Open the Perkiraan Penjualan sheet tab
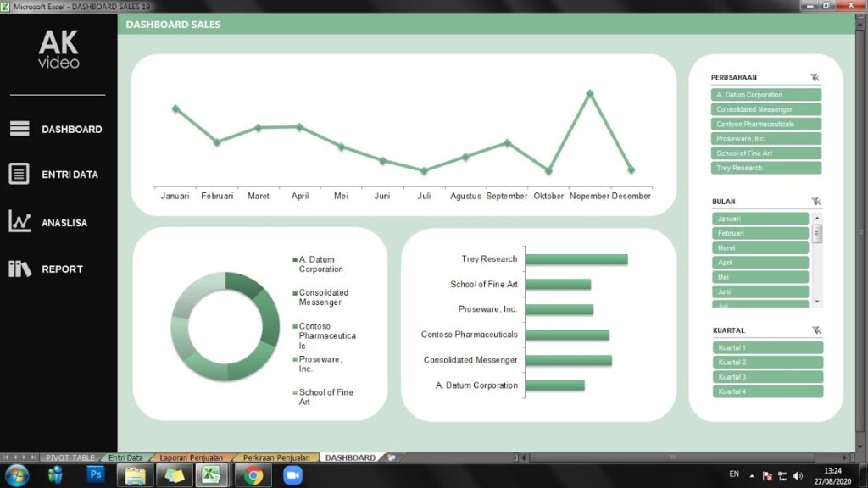 [x=276, y=457]
